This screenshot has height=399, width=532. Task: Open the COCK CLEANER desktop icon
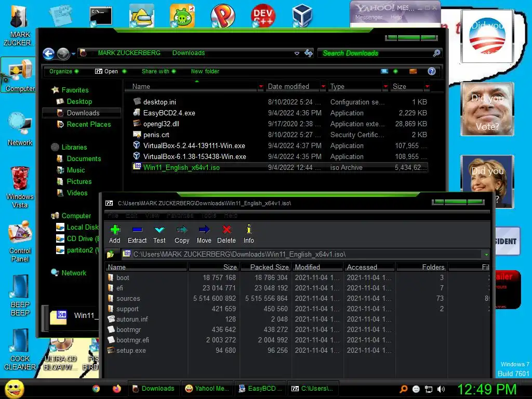tap(20, 350)
